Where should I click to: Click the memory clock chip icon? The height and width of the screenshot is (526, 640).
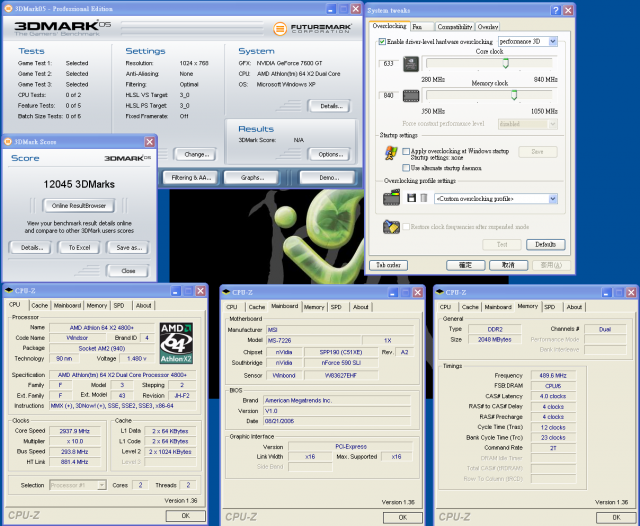pos(411,96)
